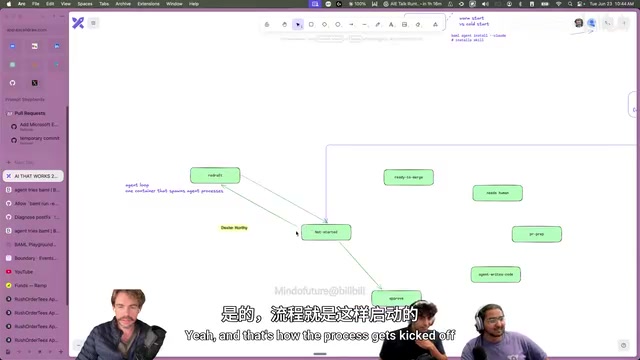Image resolution: width=640 pixels, height=360 pixels.
Task: Select the Selection arrow tool
Action: click(298, 24)
